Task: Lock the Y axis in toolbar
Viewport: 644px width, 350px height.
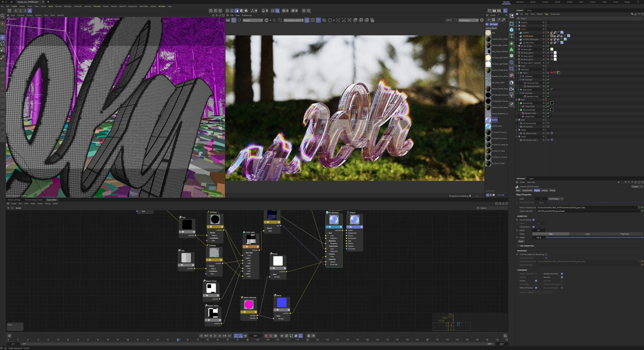Action: tap(20, 11)
